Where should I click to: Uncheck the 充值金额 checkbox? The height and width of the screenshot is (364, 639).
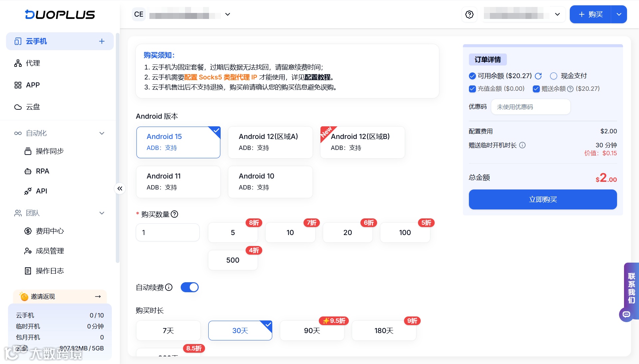[x=472, y=89]
